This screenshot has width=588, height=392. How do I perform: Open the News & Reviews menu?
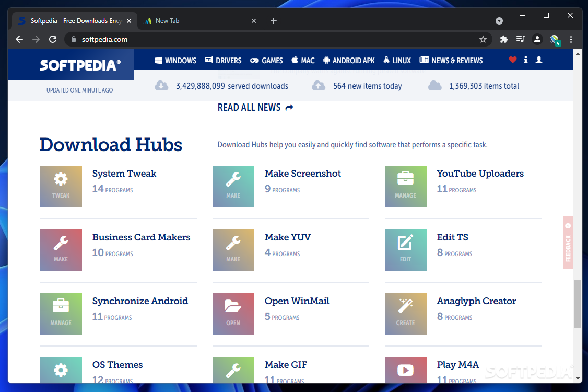tap(451, 61)
